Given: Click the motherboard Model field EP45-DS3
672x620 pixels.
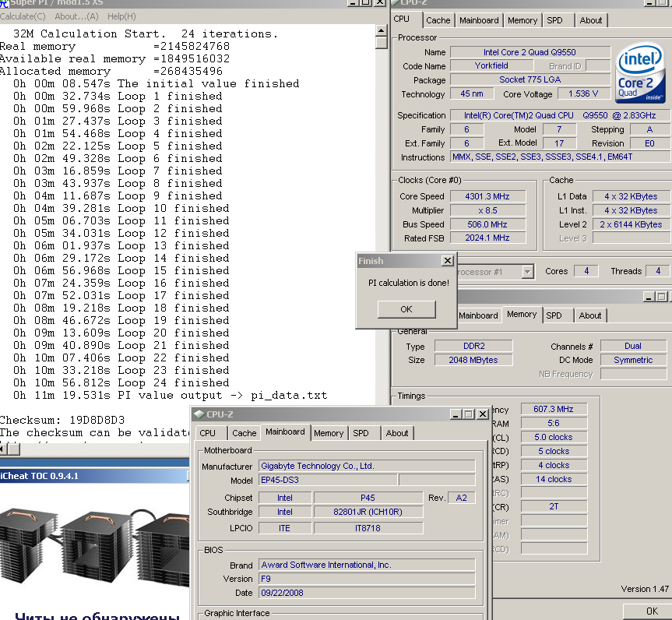Looking at the screenshot, I should tap(328, 481).
